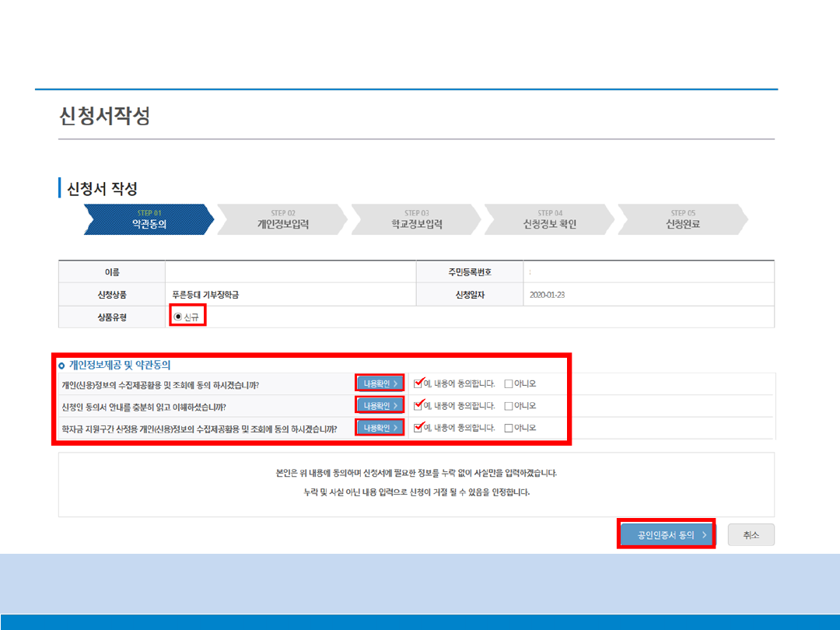Click the 이름 value field
This screenshot has width=840, height=630.
[x=290, y=272]
